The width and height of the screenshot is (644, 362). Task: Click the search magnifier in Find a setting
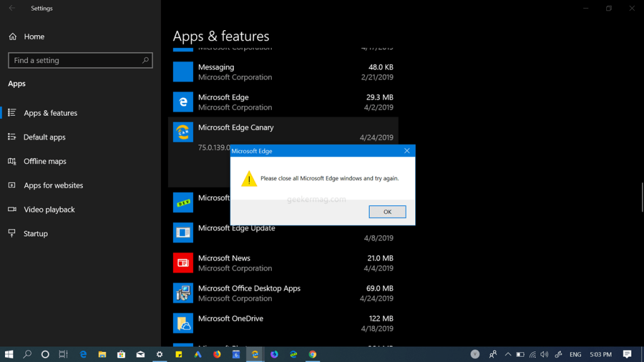point(145,60)
